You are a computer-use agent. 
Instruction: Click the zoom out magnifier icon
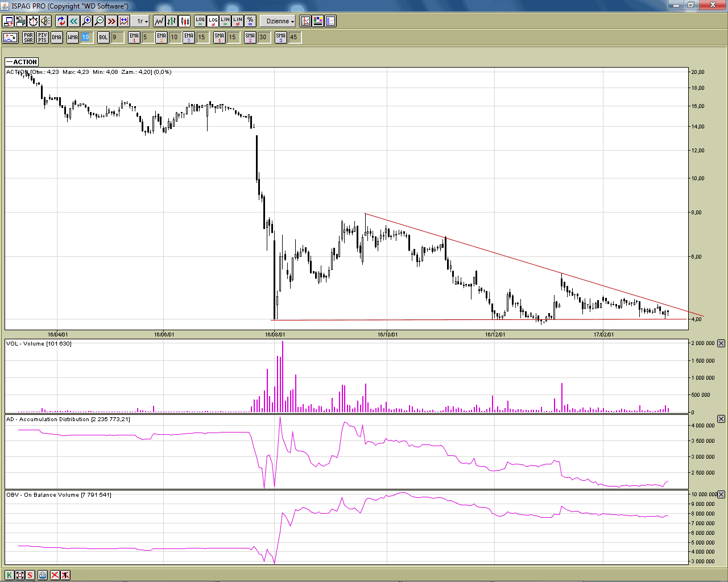tap(99, 21)
